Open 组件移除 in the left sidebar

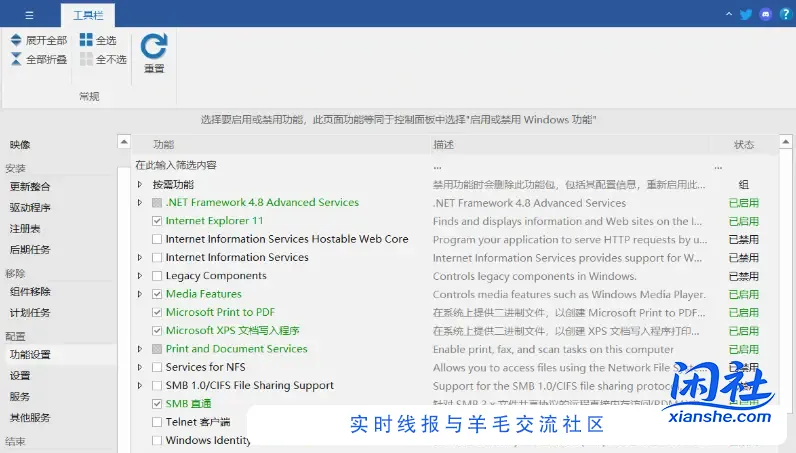[30, 292]
